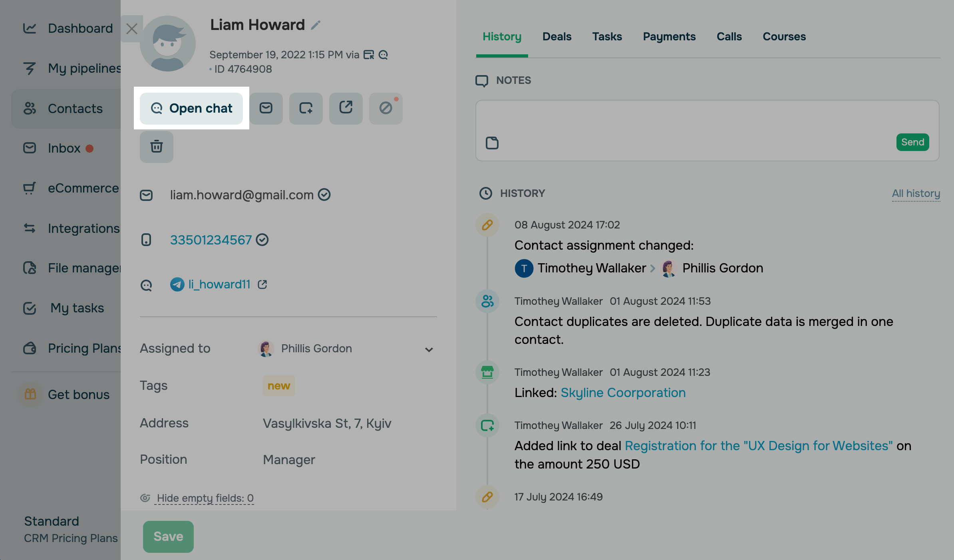
Task: Click the Save button
Action: tap(168, 536)
